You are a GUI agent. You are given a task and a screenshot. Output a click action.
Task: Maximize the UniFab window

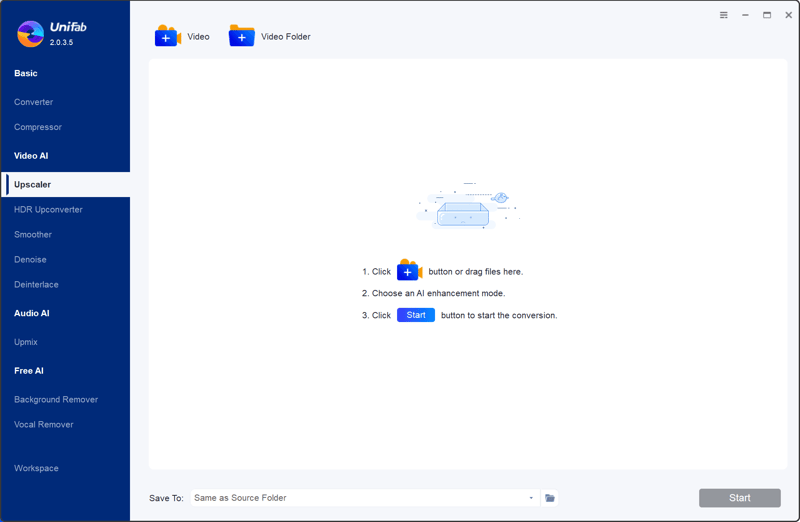click(767, 15)
